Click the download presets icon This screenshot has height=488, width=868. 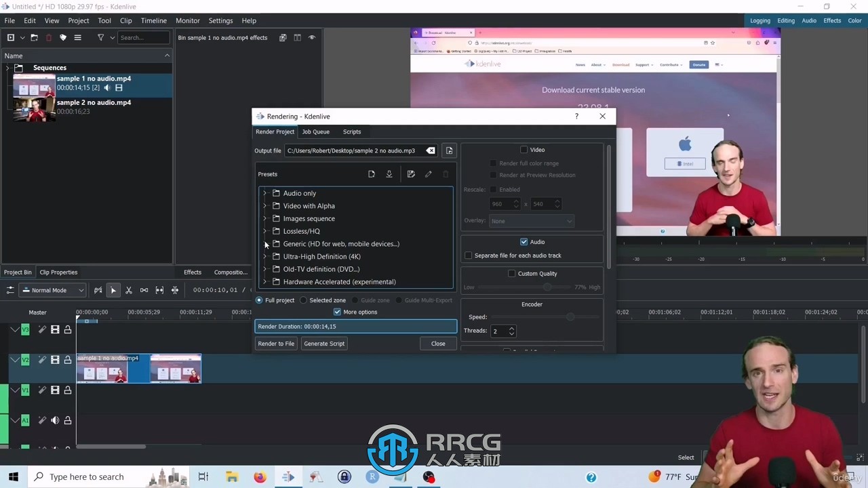[389, 174]
